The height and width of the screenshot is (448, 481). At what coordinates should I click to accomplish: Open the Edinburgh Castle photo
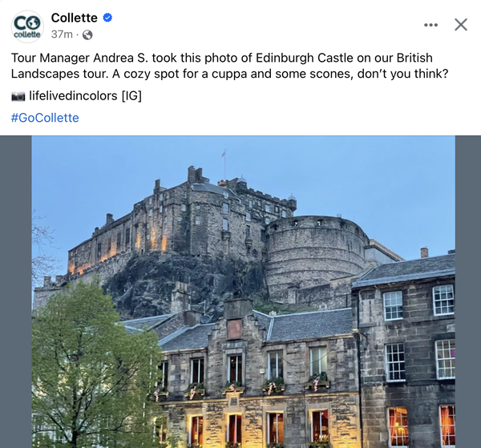[x=243, y=292]
